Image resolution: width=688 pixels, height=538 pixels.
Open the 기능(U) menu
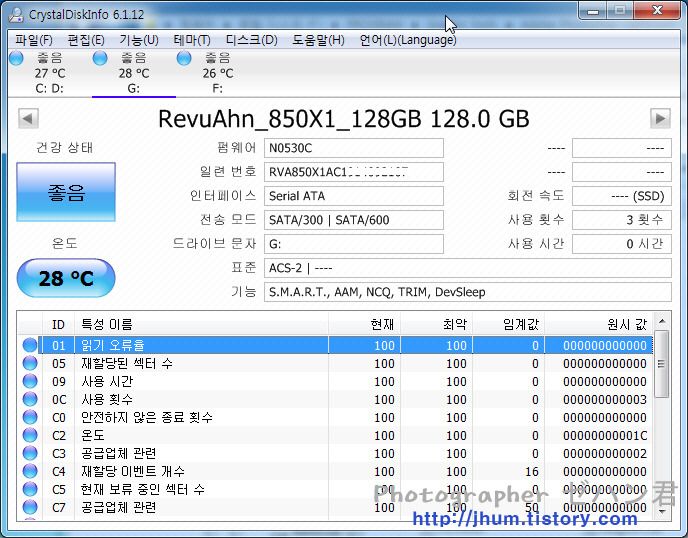(139, 40)
